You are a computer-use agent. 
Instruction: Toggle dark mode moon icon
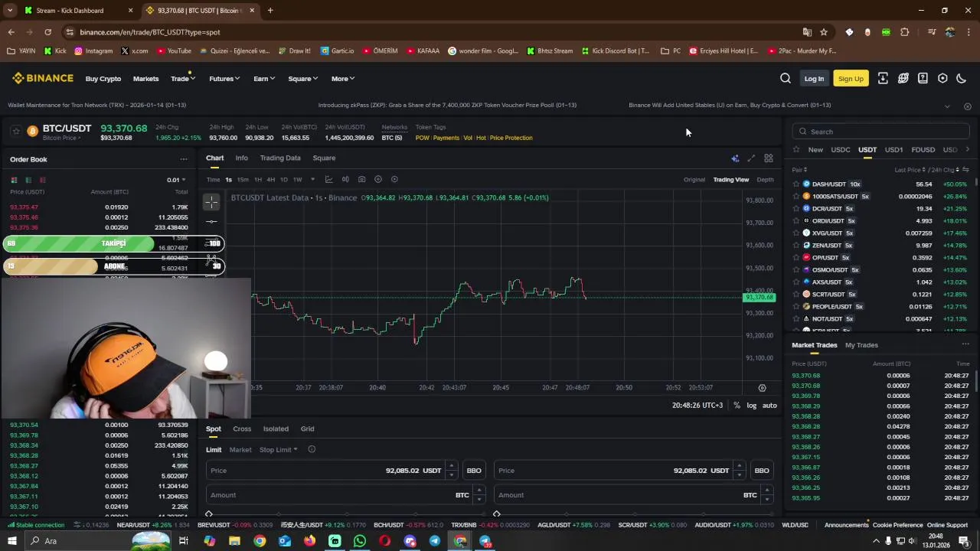962,78
